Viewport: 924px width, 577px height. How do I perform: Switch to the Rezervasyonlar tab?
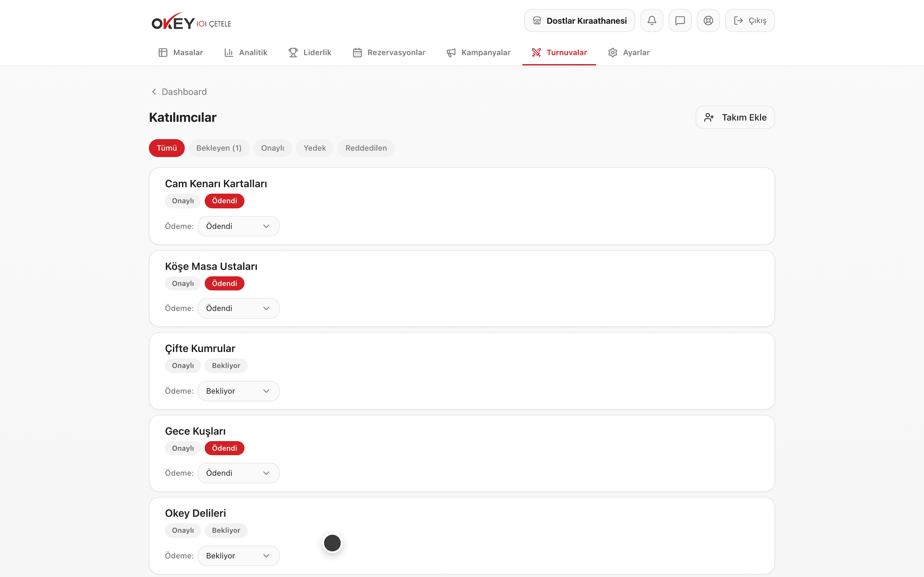(389, 52)
